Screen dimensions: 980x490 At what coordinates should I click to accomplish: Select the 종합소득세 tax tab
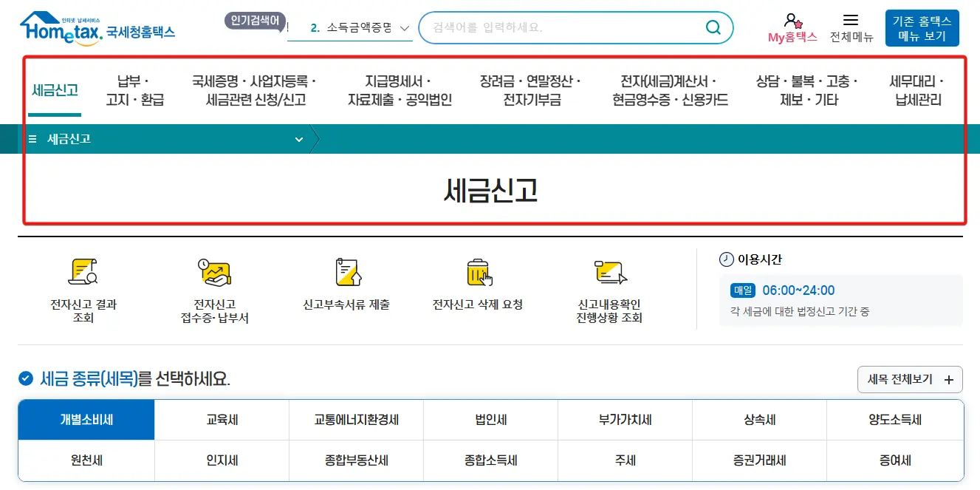490,460
